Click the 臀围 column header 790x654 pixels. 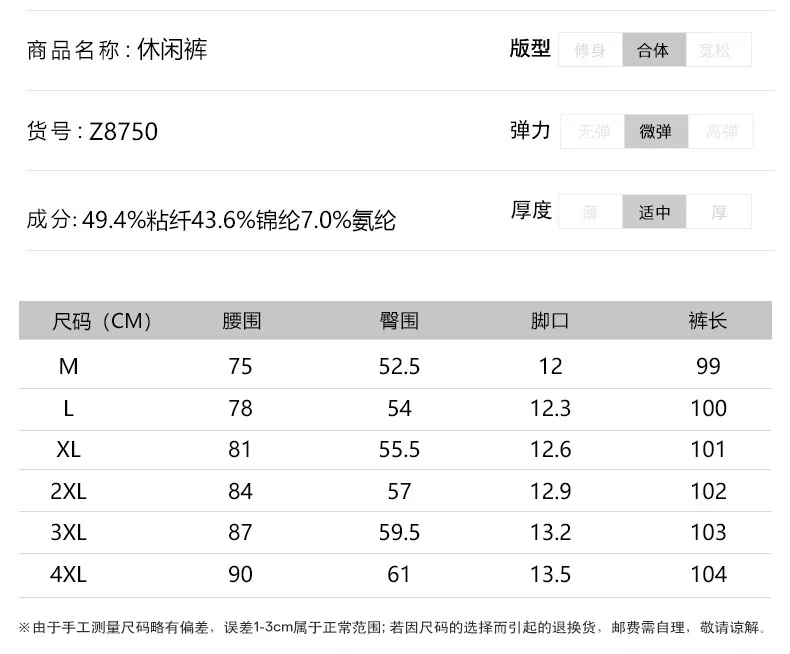(x=399, y=321)
